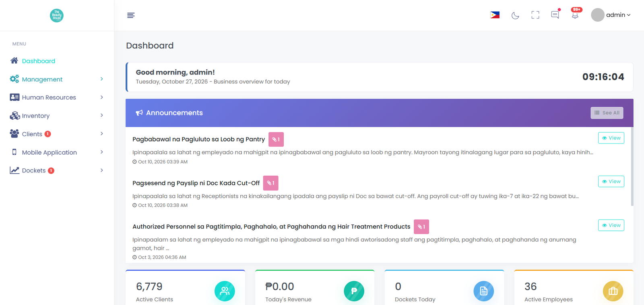Screen dimensions: 644x305
Task: Click The Beauty House logo
Action: click(x=57, y=15)
